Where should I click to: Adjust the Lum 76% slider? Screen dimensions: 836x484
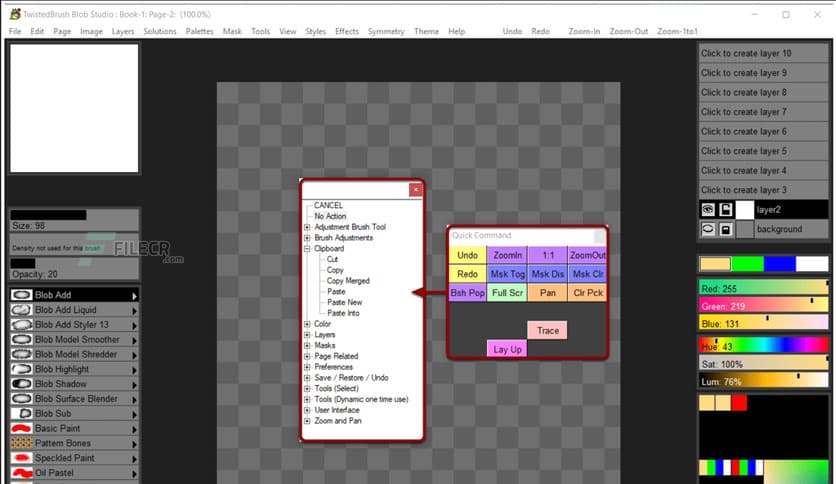[763, 382]
